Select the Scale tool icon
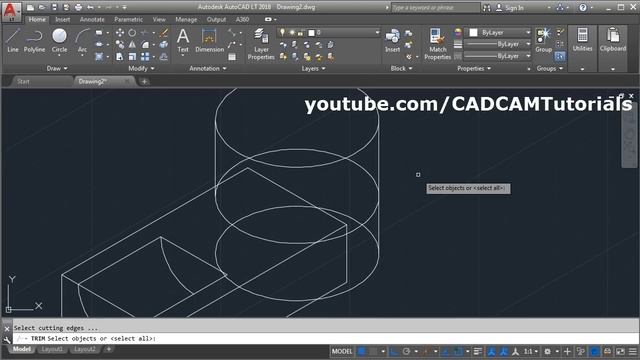640x360 pixels. point(132,57)
